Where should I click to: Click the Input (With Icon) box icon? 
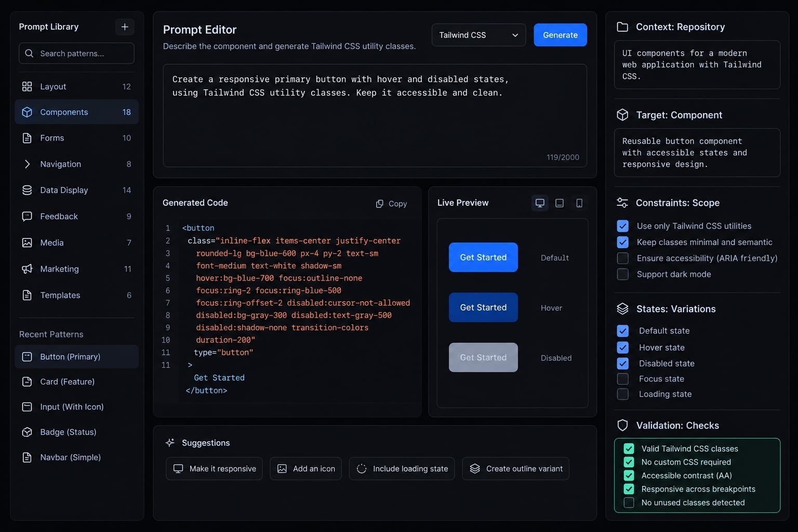tap(27, 407)
